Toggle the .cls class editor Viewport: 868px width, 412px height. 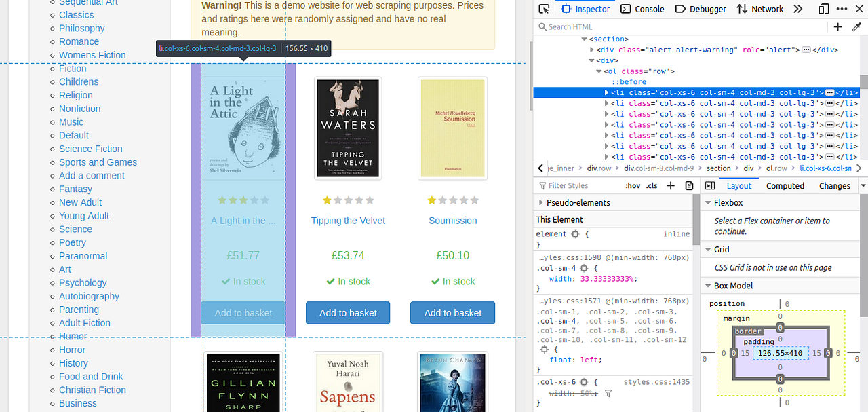[650, 185]
